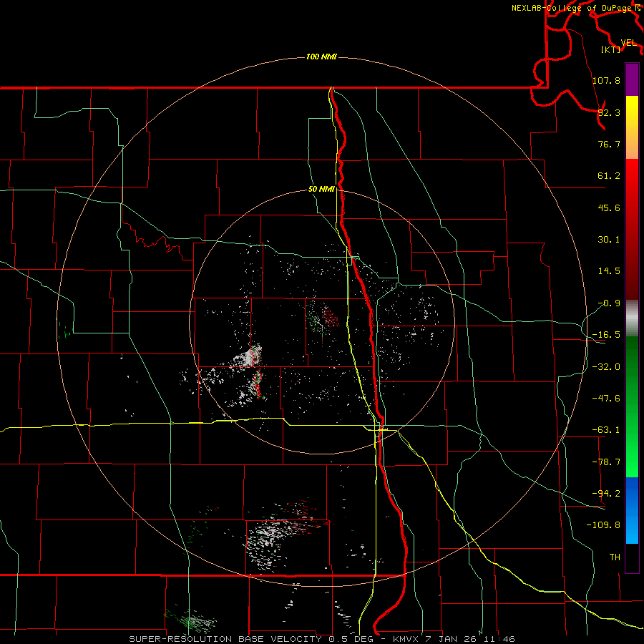This screenshot has width=644, height=644.
Task: Click the 100 NMI range ring label
Action: point(321,57)
